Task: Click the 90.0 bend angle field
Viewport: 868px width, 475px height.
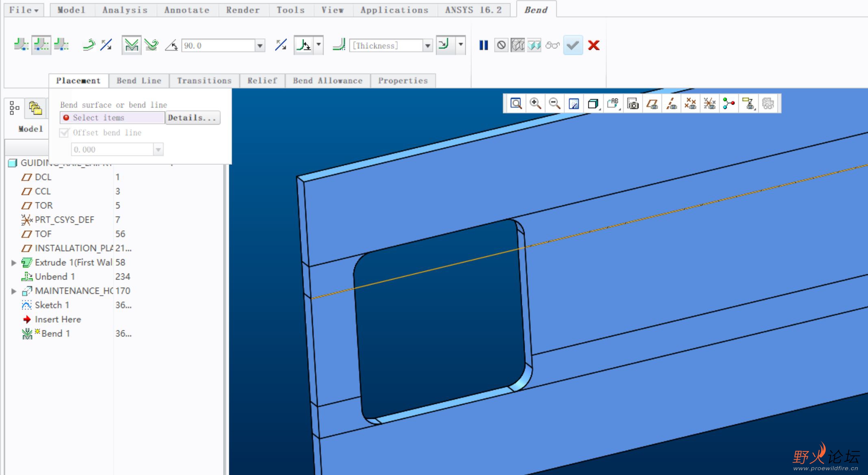Action: [x=219, y=46]
